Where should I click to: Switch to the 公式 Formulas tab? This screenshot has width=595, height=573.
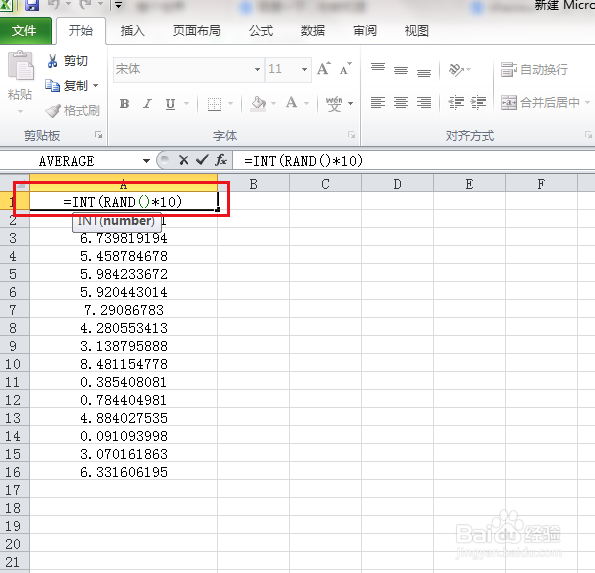pos(261,31)
